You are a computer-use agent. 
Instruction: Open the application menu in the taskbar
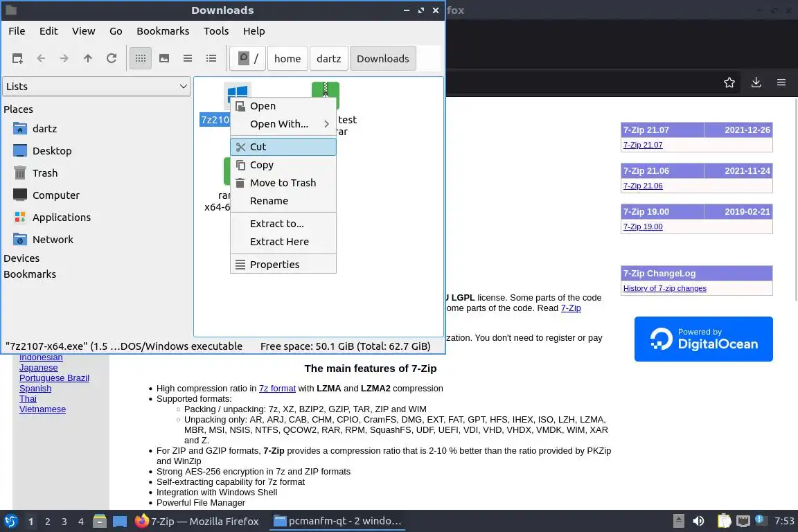[10, 522]
